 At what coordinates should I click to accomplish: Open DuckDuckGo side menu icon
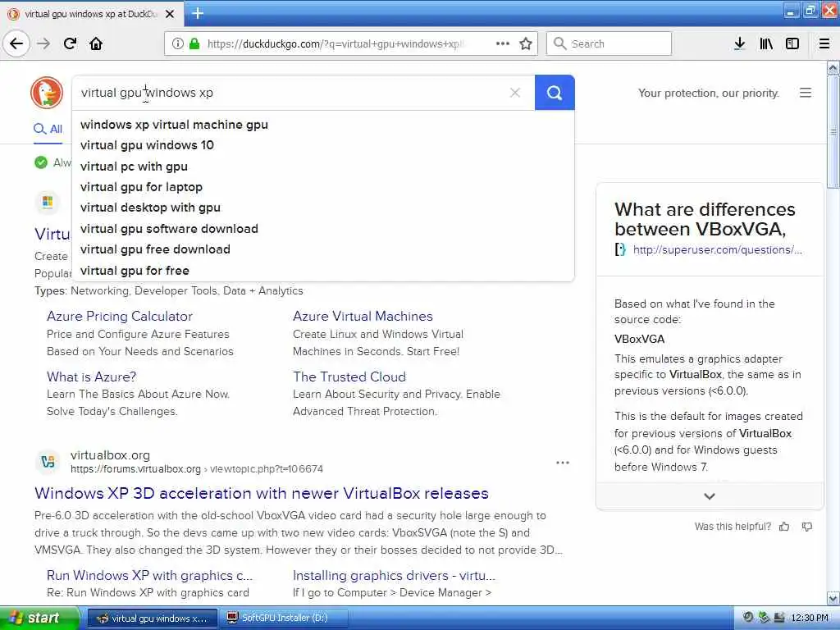[806, 93]
